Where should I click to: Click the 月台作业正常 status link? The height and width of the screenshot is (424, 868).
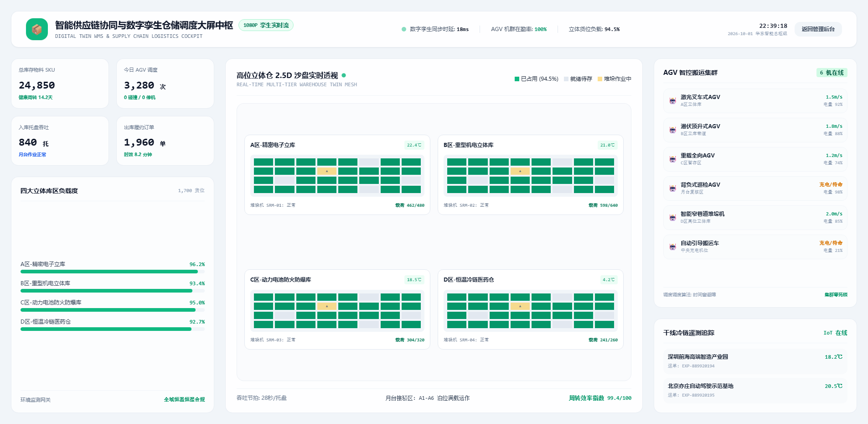(32, 155)
